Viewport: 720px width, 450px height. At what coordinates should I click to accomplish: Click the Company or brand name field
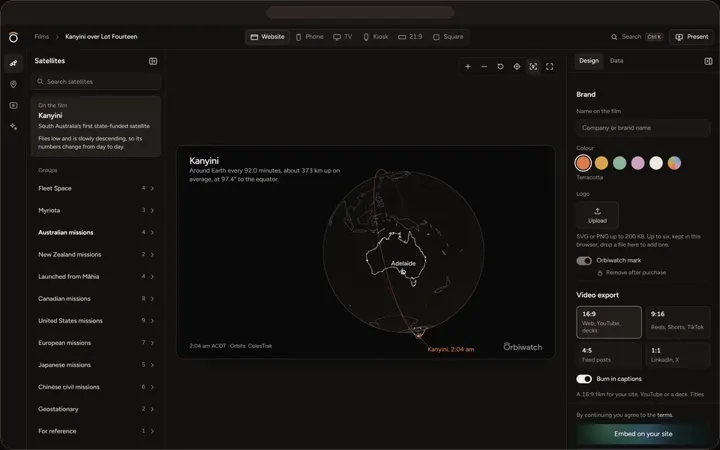tap(643, 128)
